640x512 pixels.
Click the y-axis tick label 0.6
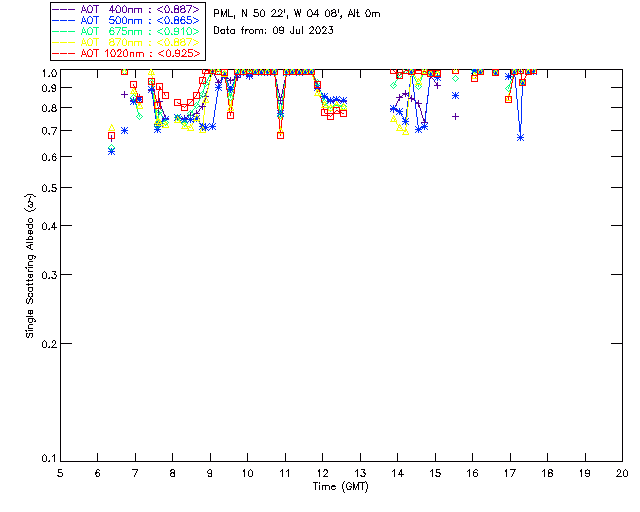point(49,157)
